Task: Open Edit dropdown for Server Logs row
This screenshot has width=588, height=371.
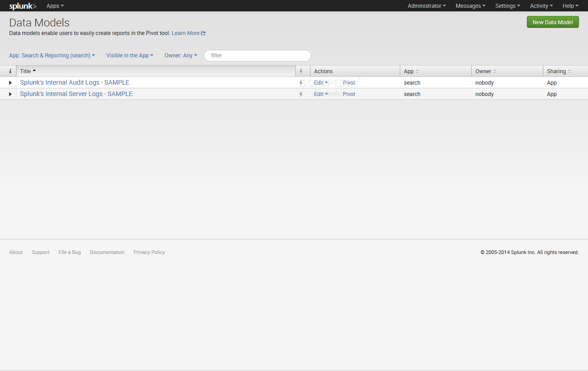Action: pos(321,94)
